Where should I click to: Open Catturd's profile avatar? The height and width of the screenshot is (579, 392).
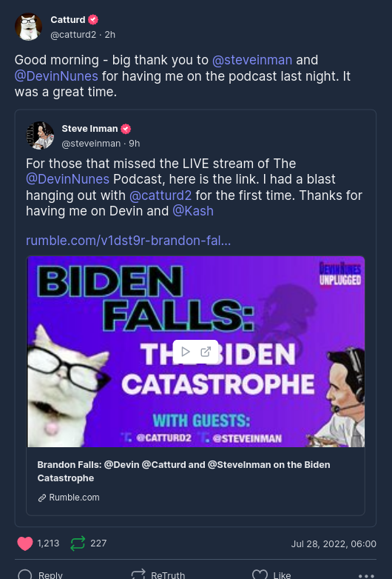pyautogui.click(x=28, y=27)
